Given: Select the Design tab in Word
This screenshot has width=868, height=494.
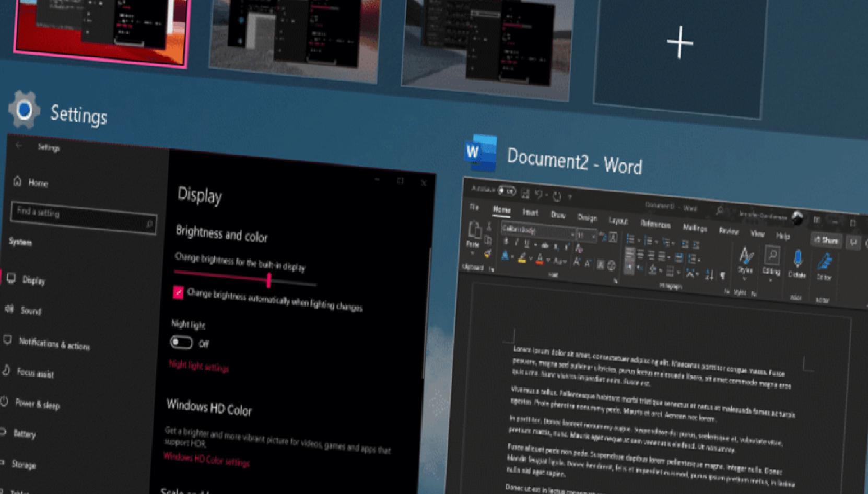Looking at the screenshot, I should 587,218.
